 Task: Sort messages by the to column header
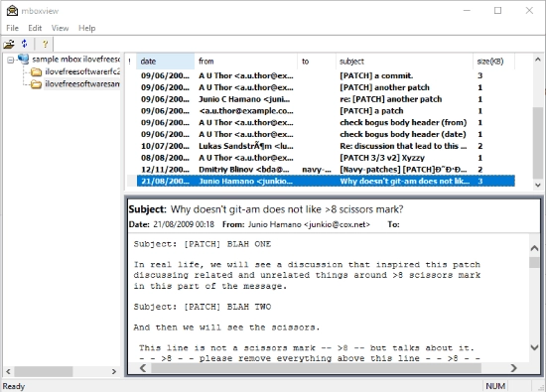pyautogui.click(x=317, y=62)
